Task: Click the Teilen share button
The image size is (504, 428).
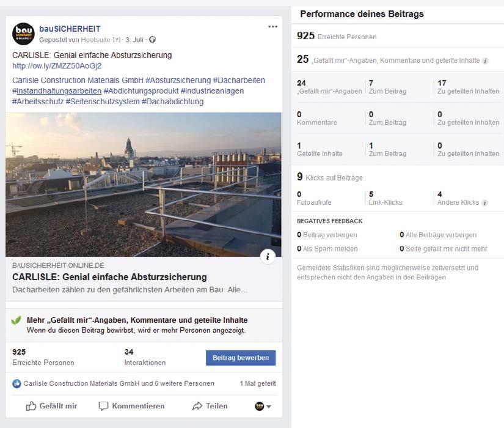Action: pos(210,406)
